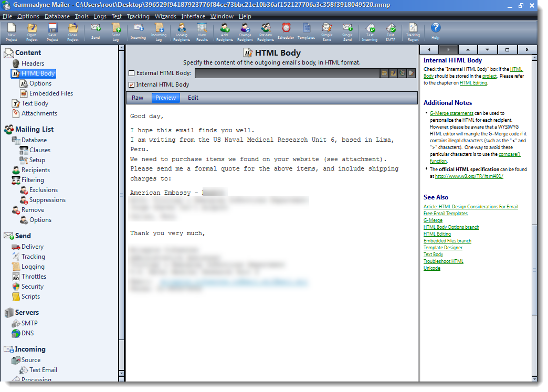Open the w3.org HTML401 specification link
The width and height of the screenshot is (548, 392).
pyautogui.click(x=469, y=176)
